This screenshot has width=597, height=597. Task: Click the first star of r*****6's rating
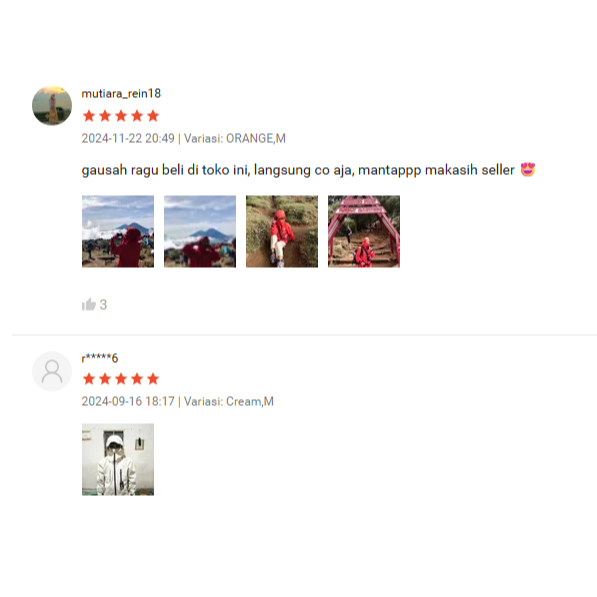(89, 378)
